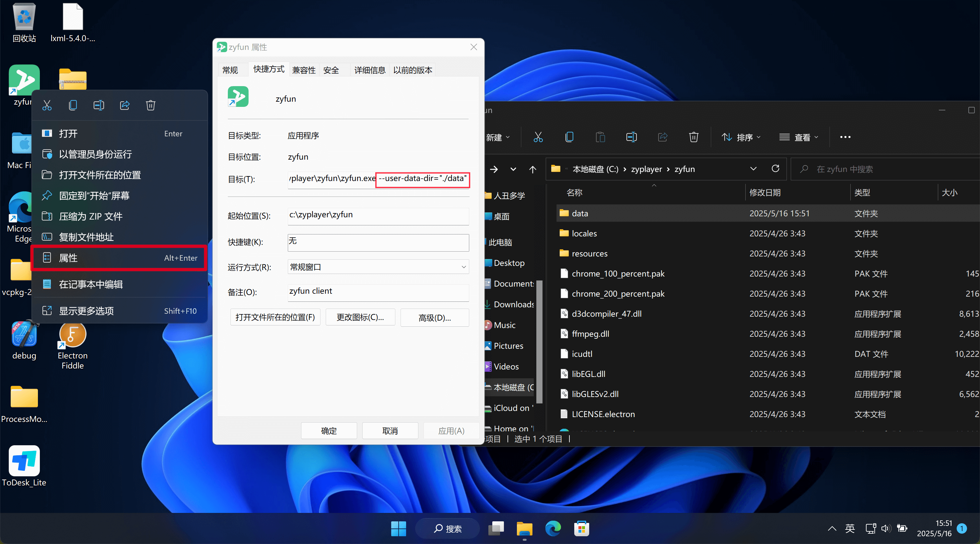
Task: Open Microsoft Edge from the taskbar
Action: (553, 528)
